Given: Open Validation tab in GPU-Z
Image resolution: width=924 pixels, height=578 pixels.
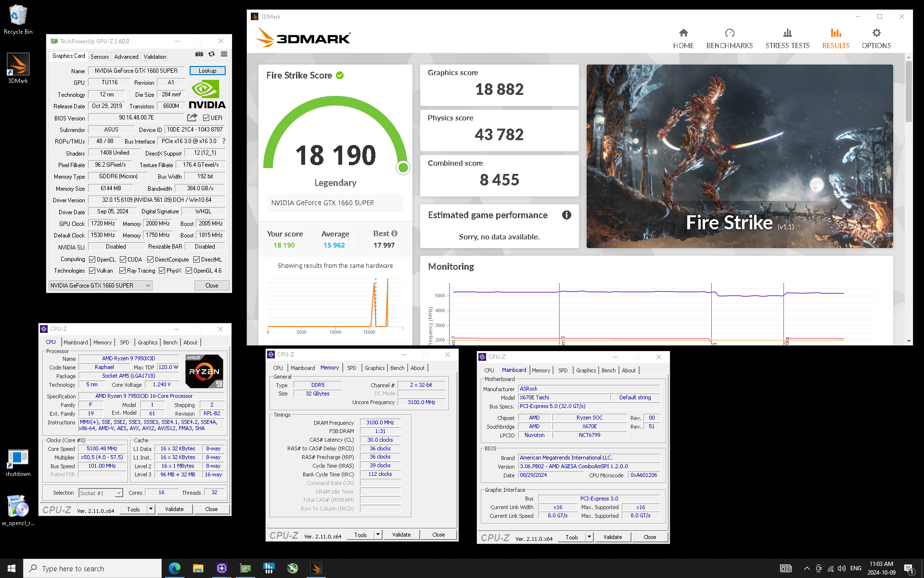Looking at the screenshot, I should 155,57.
